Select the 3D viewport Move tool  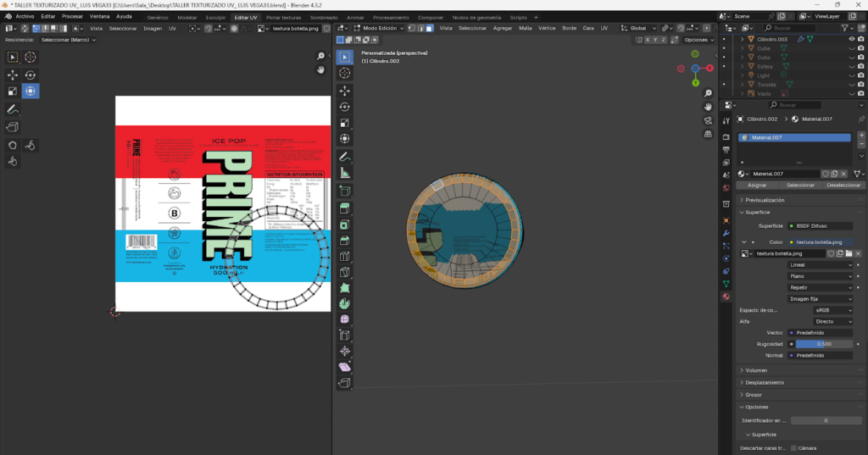click(x=345, y=91)
